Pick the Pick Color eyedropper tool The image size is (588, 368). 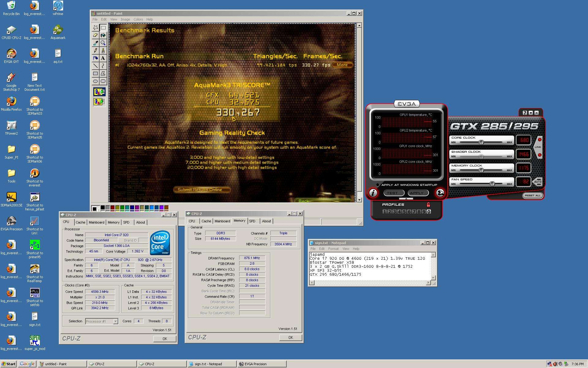click(x=96, y=43)
